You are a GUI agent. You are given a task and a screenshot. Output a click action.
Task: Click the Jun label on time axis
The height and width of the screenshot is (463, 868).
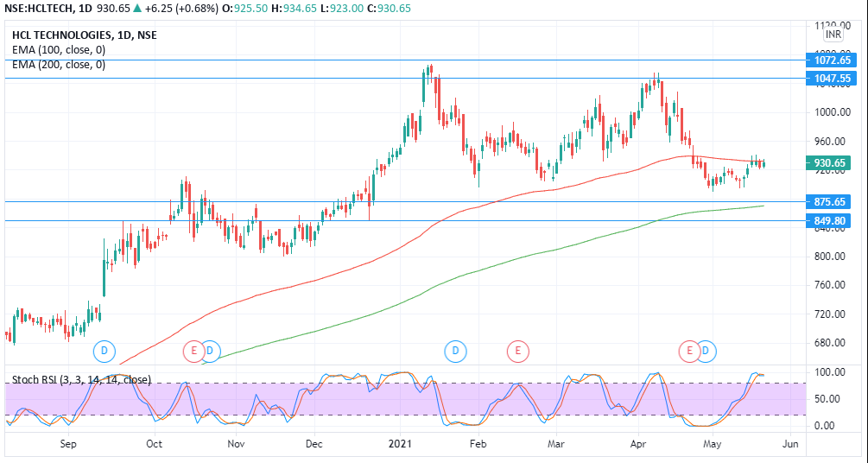click(789, 444)
